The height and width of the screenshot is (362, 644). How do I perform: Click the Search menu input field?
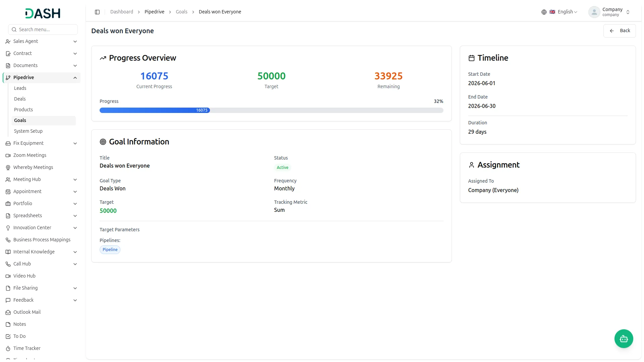(43, 29)
